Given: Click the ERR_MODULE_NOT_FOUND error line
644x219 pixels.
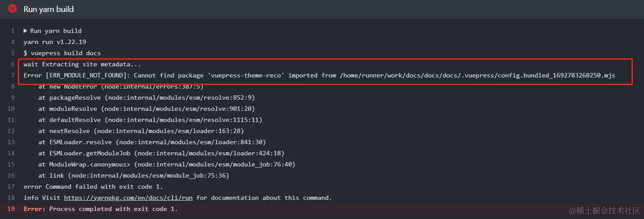Looking at the screenshot, I should tap(319, 75).
